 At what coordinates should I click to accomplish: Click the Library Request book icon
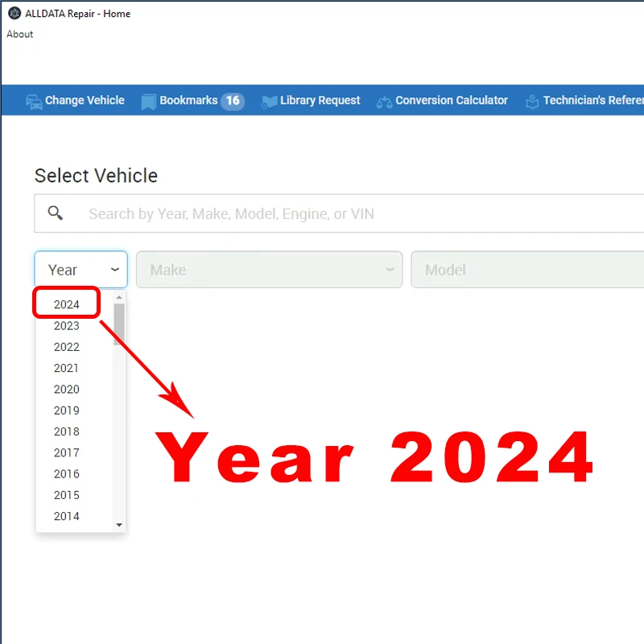(x=269, y=102)
